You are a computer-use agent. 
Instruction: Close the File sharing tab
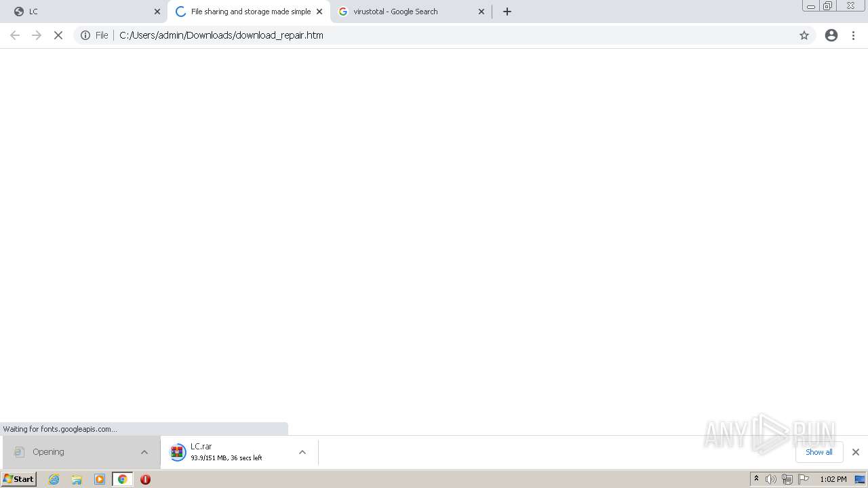[319, 12]
